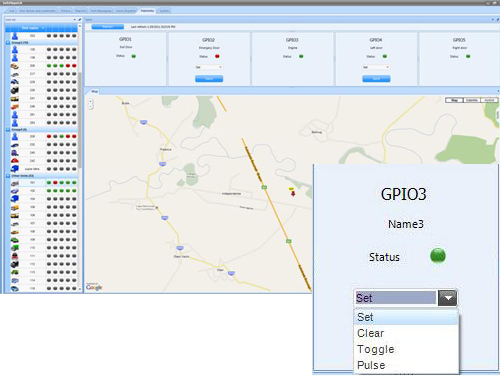
Task: Click the large green Name3 status light
Action: (x=438, y=256)
